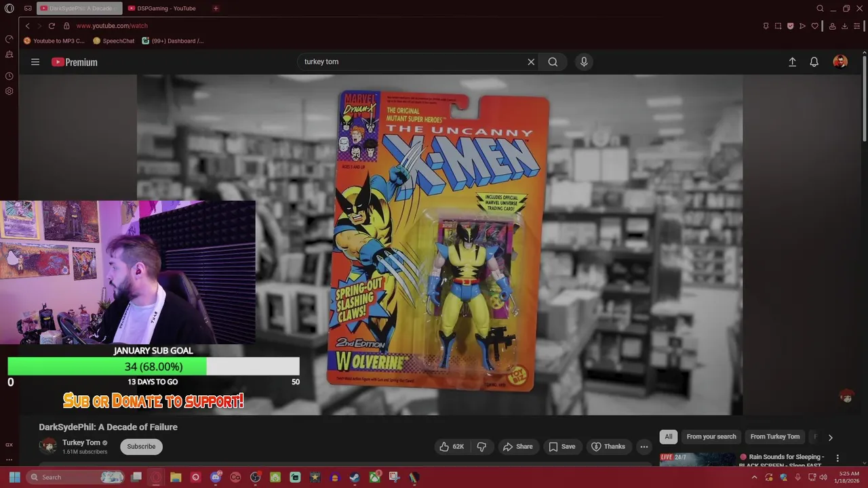Click video title DarkSydePhil: A Decade of Failure
Image resolution: width=868 pixels, height=488 pixels.
[108, 427]
